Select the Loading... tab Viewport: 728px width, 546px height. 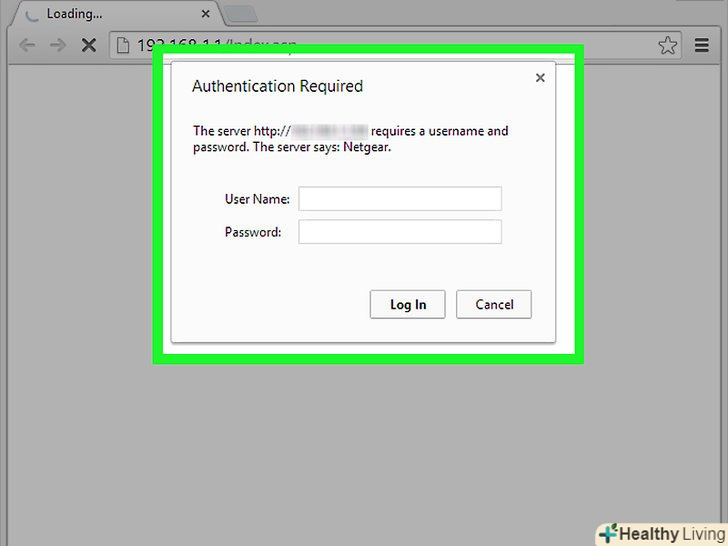(x=116, y=14)
